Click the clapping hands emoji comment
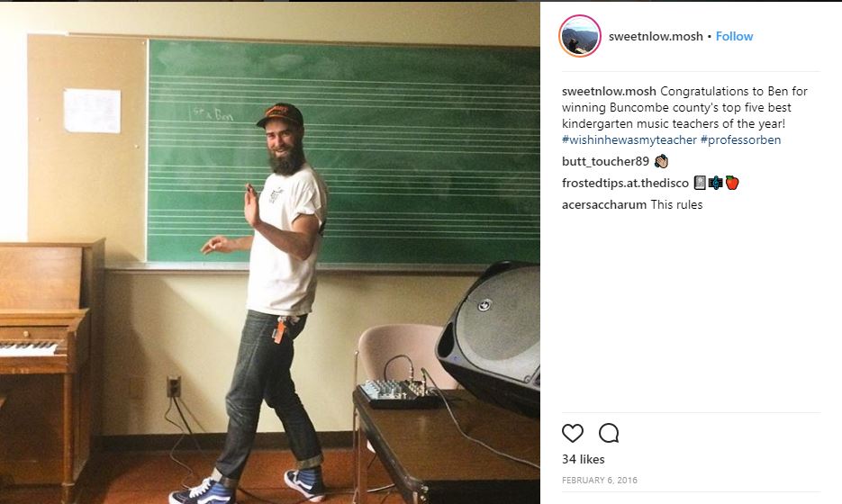This screenshot has width=842, height=504. 661,161
